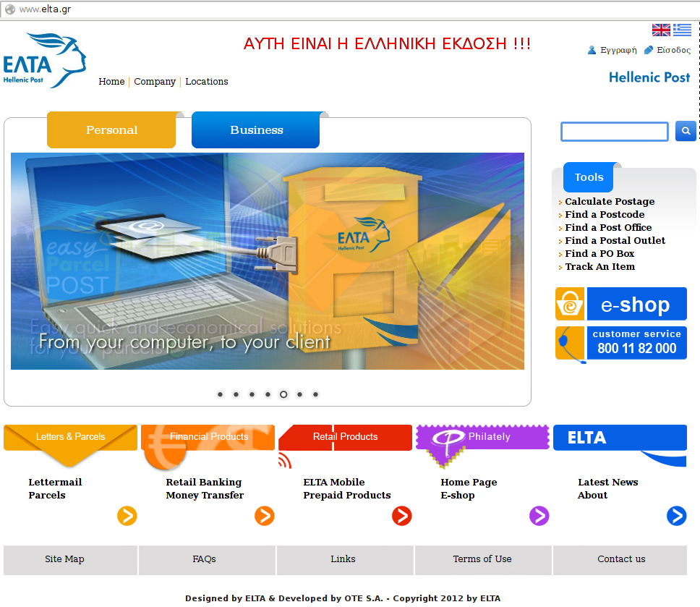Select the first slideshow dot
Image resolution: width=700 pixels, height=607 pixels.
coord(220,394)
